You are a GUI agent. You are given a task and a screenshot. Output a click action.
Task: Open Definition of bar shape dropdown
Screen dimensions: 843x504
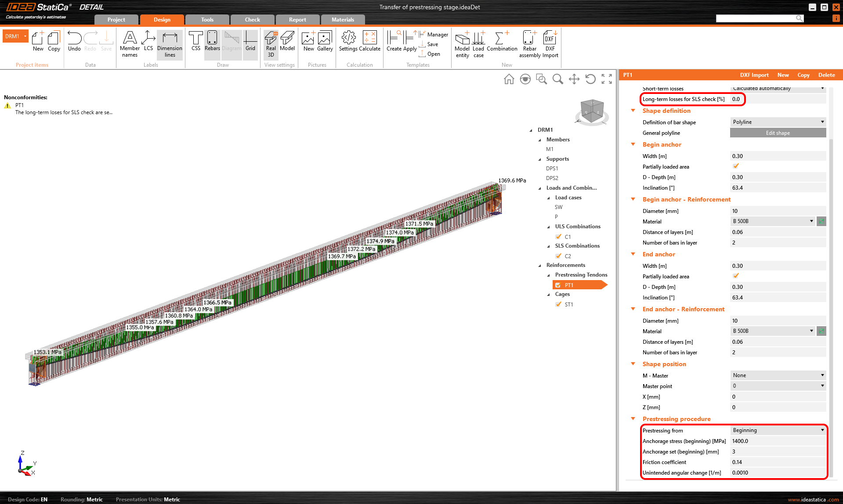778,122
